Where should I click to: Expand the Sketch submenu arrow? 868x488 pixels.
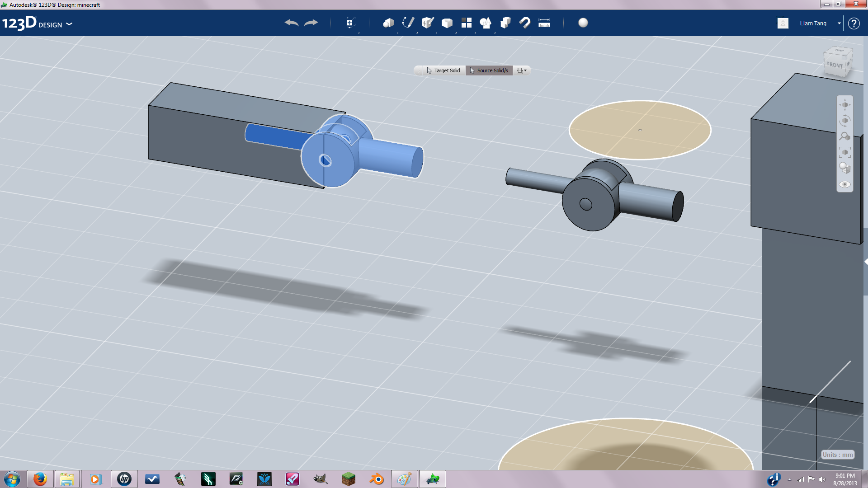[x=417, y=32]
